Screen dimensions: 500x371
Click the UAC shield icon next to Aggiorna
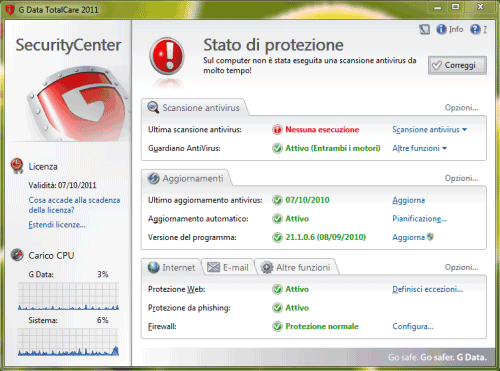tap(430, 237)
